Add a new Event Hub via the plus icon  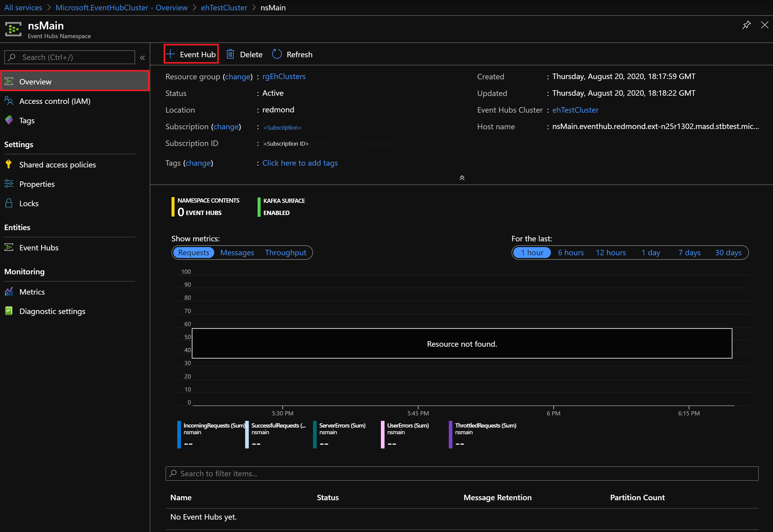[x=171, y=54]
